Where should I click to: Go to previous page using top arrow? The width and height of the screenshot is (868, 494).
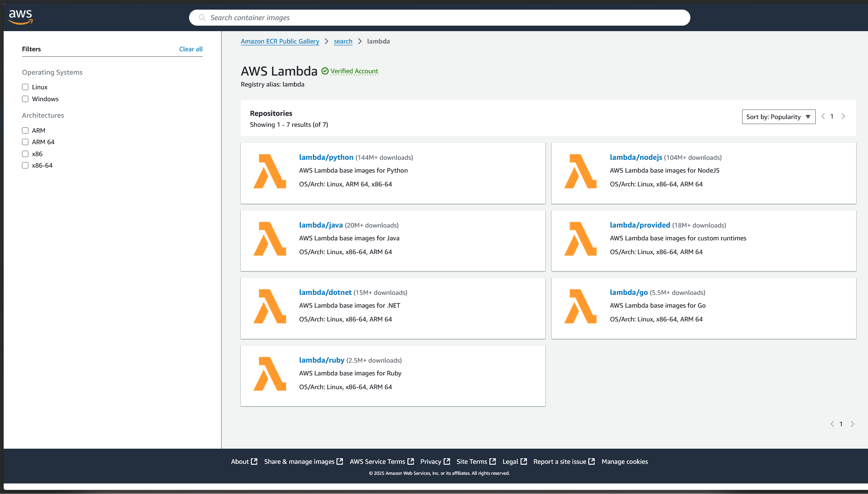823,116
